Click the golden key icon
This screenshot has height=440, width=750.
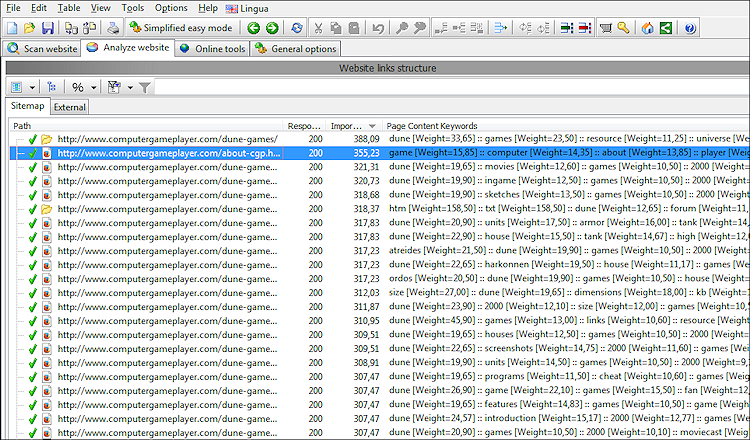[623, 28]
